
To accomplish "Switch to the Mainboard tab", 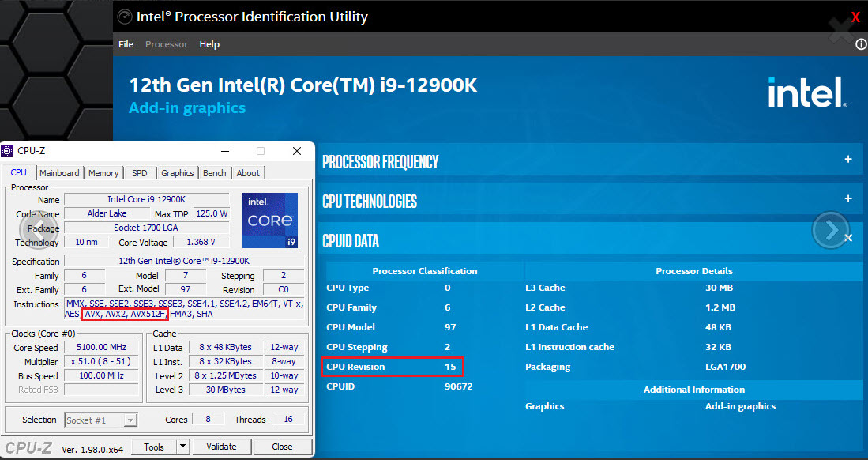I will click(59, 172).
